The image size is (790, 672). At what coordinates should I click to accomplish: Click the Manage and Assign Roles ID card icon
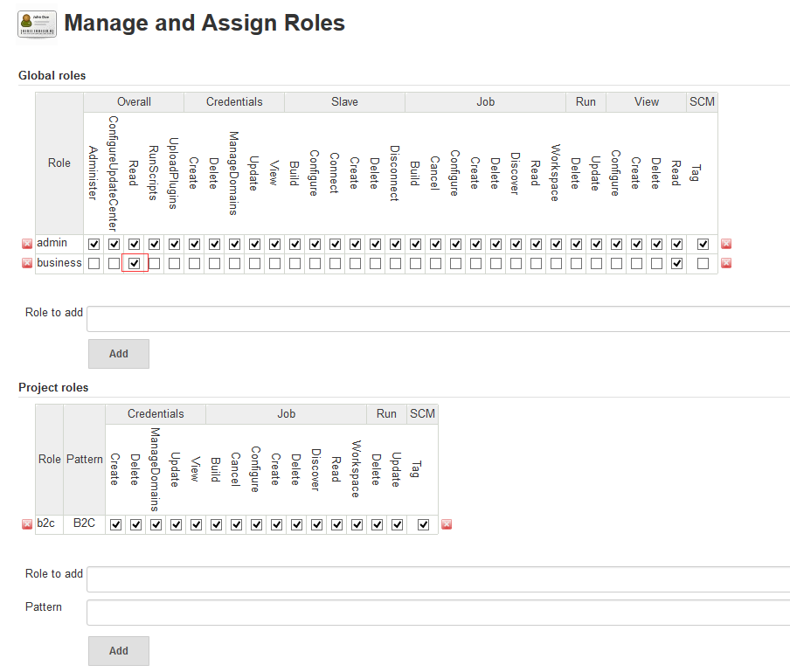[37, 24]
